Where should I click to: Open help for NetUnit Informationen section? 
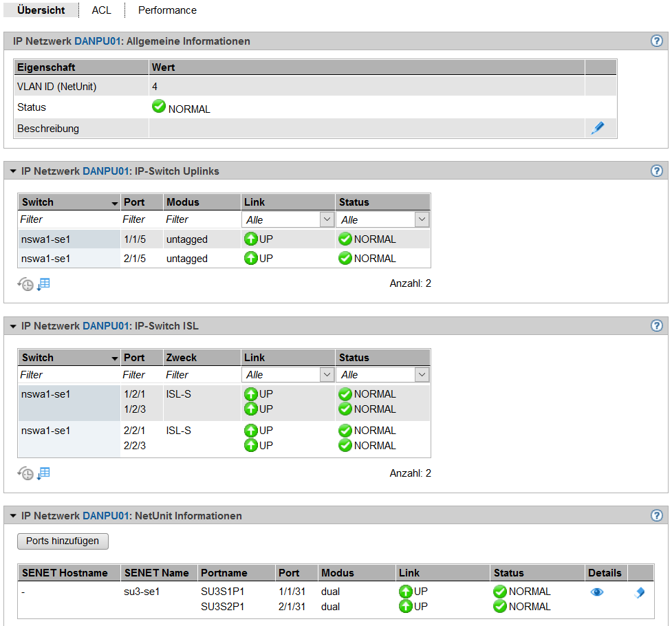point(656,515)
